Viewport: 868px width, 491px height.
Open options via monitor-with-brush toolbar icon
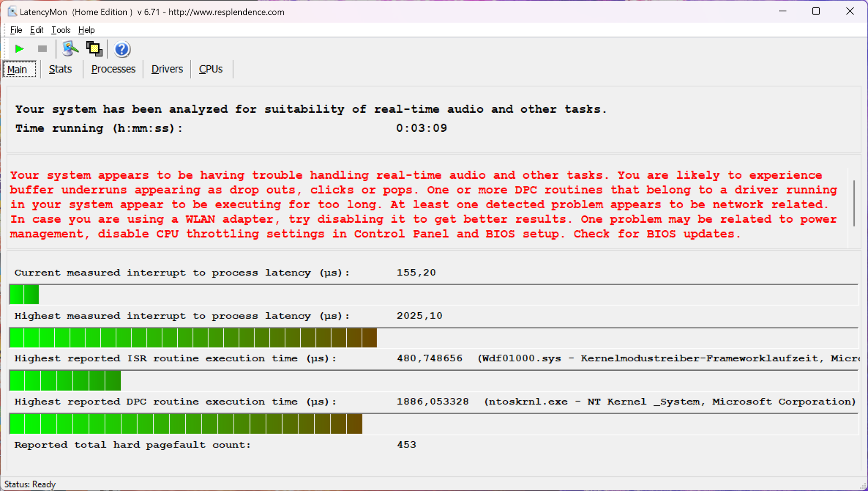(x=70, y=49)
